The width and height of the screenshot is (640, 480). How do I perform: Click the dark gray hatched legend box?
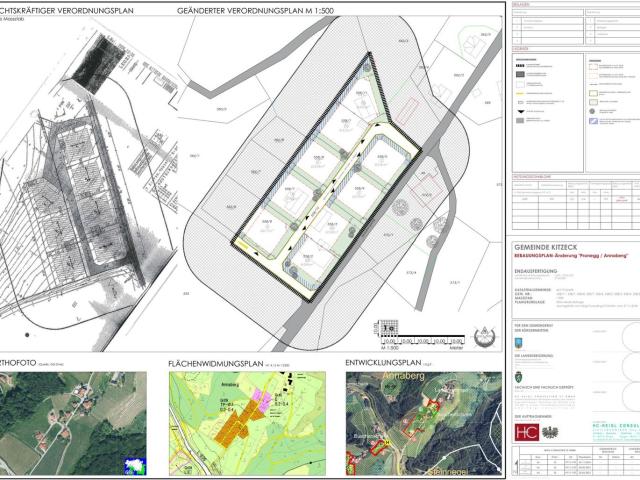tap(520, 74)
